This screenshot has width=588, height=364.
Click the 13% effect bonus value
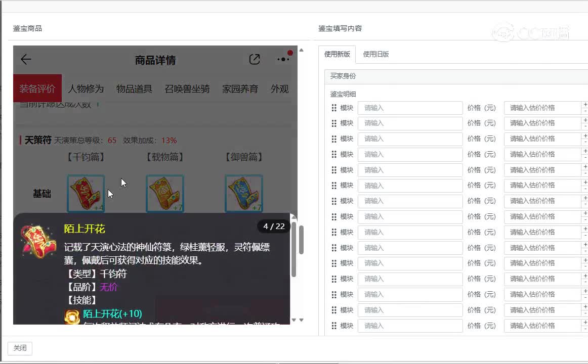click(169, 141)
